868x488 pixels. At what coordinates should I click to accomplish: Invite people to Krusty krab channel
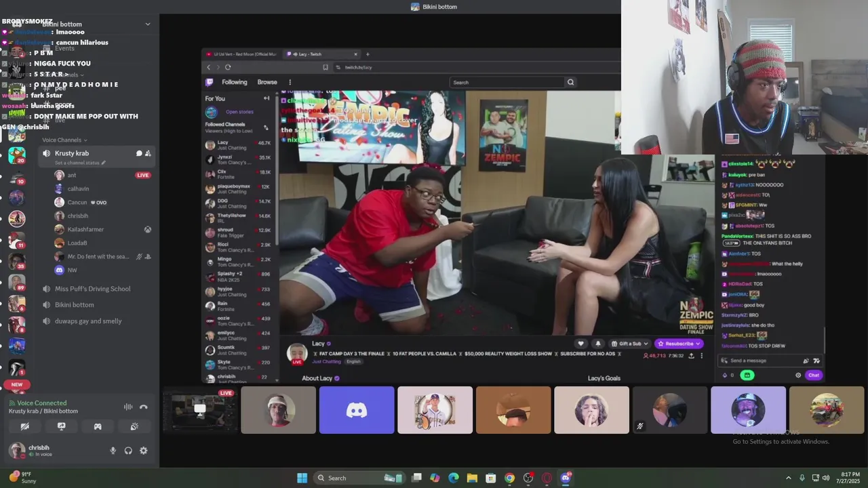click(148, 153)
